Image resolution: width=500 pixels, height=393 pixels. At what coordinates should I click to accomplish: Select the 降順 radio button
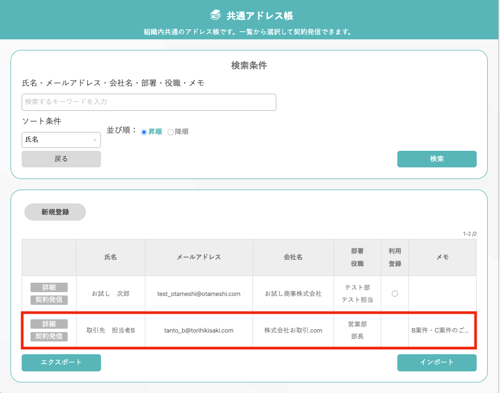click(x=171, y=132)
